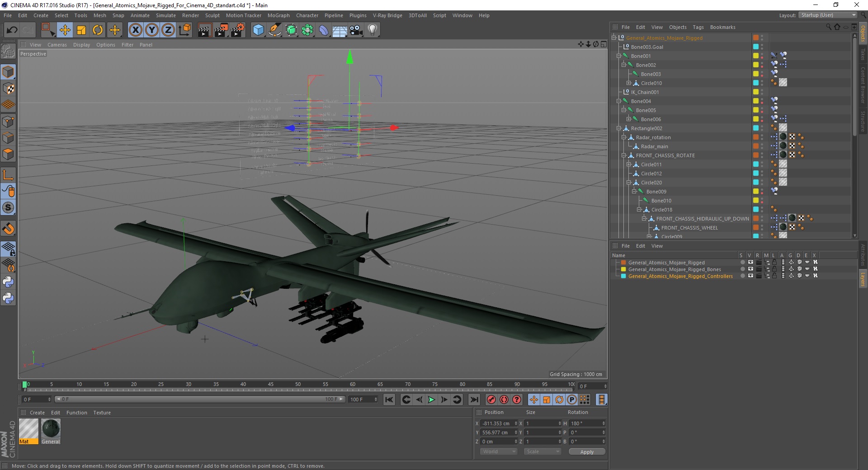The width and height of the screenshot is (868, 470).
Task: Add a Camera object
Action: (356, 30)
